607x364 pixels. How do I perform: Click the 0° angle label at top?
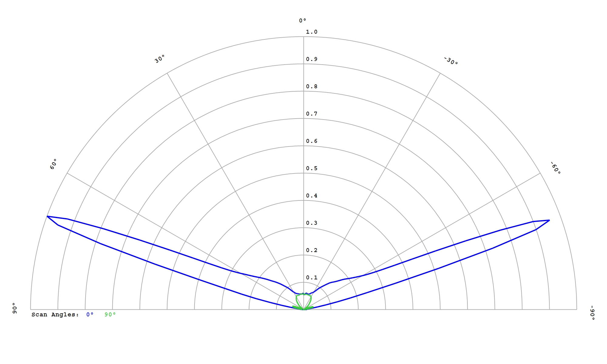(303, 21)
